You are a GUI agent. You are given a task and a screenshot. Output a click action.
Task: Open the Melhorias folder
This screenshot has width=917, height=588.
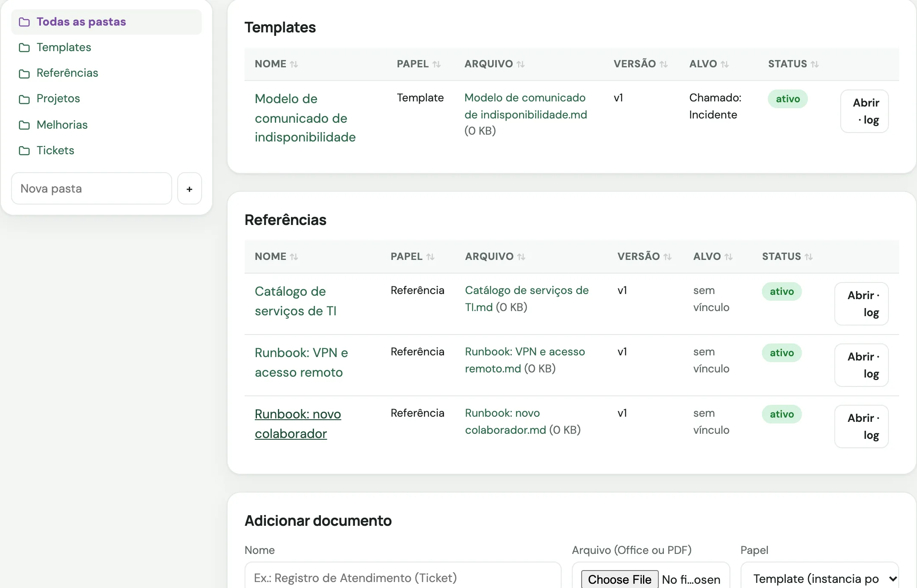coord(62,124)
